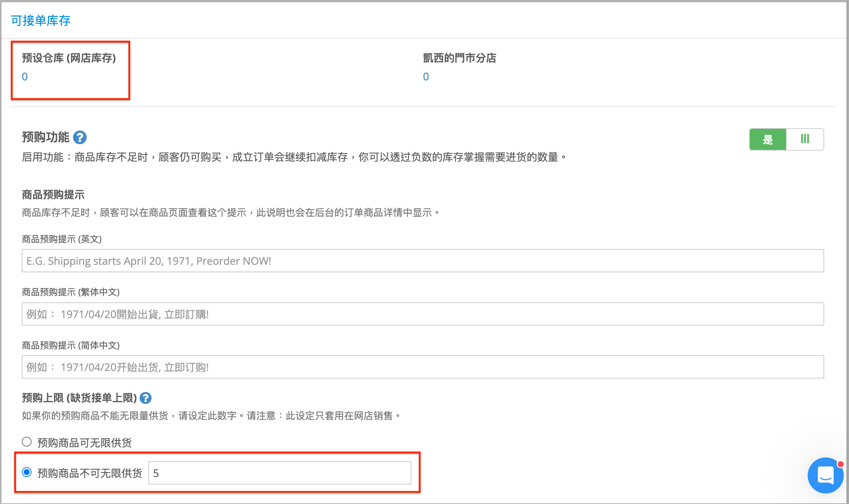Open the 凱西的門市分店 stock value 0 link

click(x=426, y=77)
